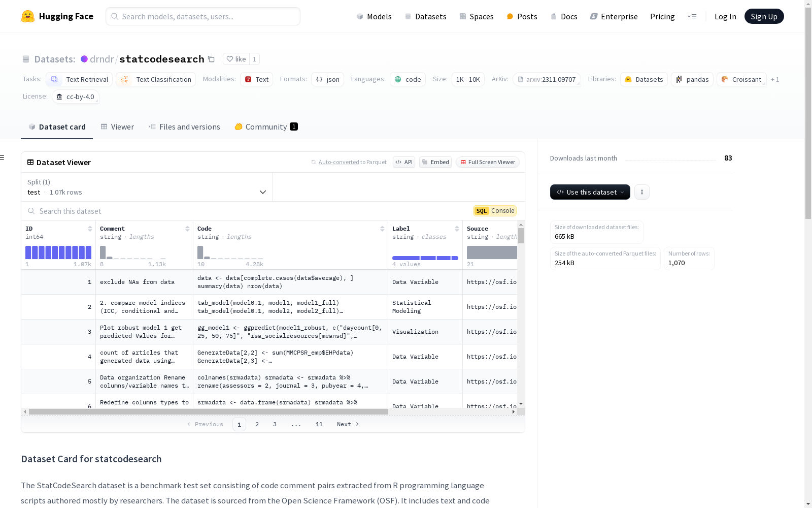This screenshot has height=508, width=812.
Task: Click the Sign Up button
Action: coord(764,16)
